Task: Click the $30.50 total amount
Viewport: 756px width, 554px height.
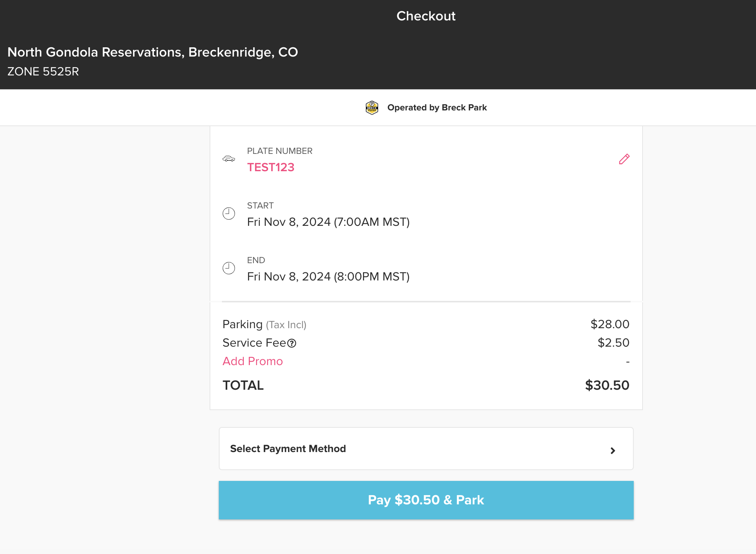Action: tap(607, 385)
